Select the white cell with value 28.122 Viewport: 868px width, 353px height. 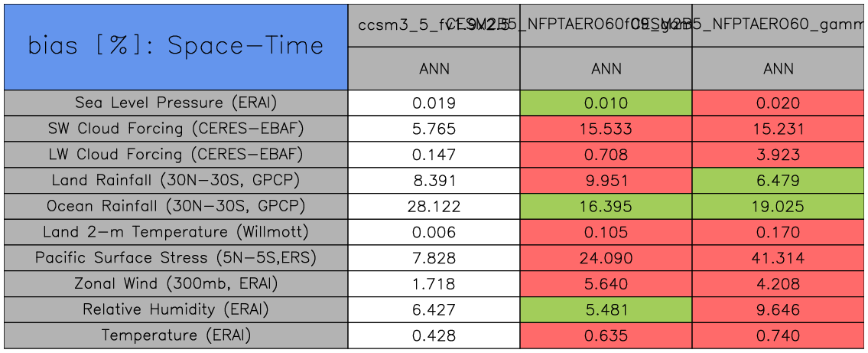(x=434, y=206)
